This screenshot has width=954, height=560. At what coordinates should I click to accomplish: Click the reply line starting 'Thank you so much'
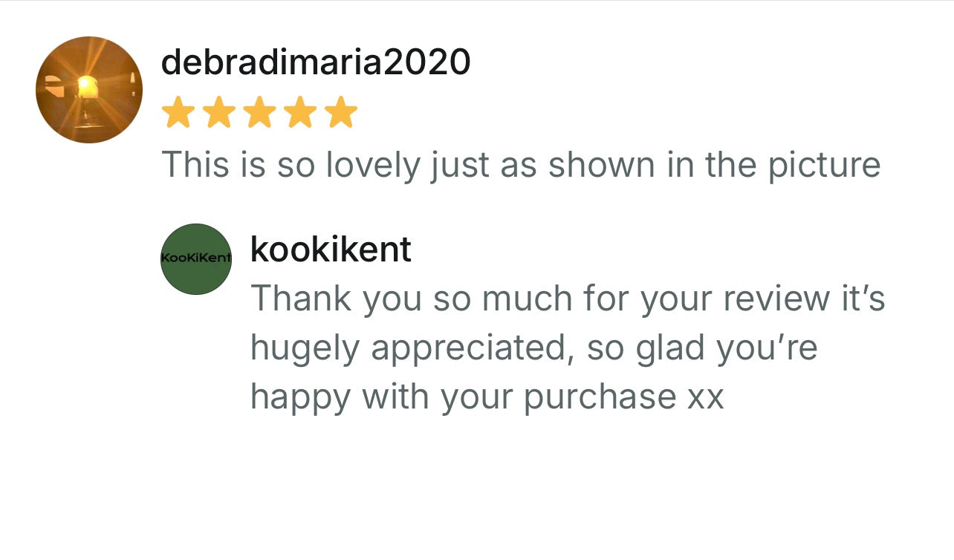(568, 299)
